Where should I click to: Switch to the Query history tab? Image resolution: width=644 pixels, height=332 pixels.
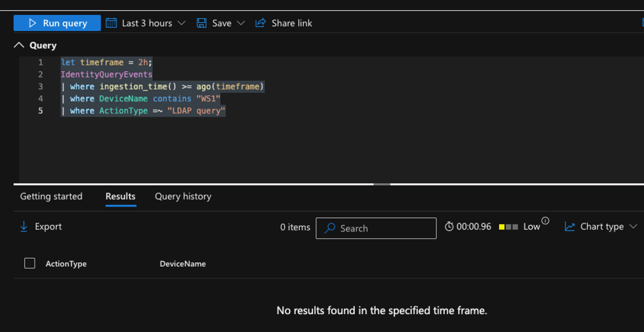pos(183,196)
